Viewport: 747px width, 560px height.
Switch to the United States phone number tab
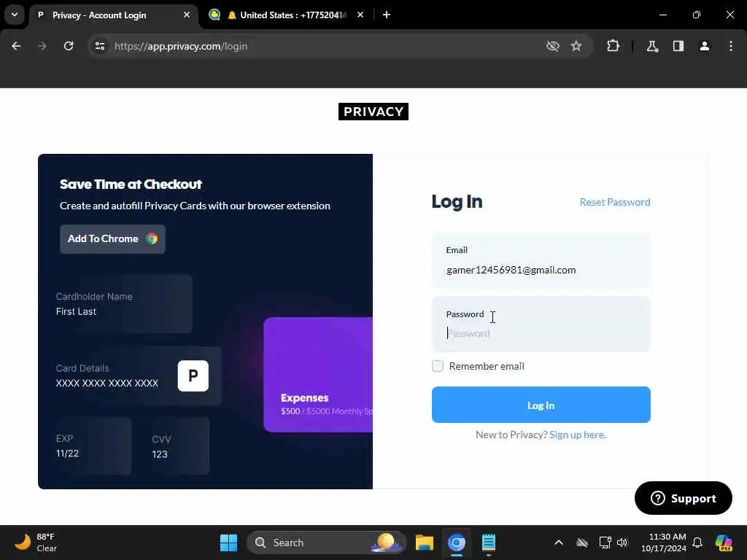286,15
